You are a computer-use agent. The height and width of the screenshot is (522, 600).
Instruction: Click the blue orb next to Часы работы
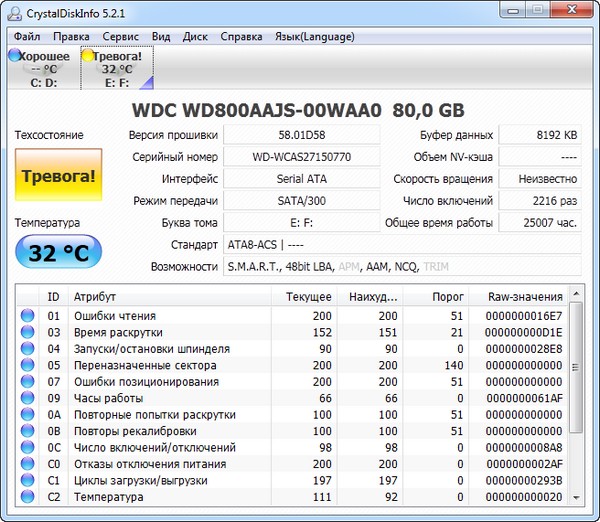coord(27,398)
